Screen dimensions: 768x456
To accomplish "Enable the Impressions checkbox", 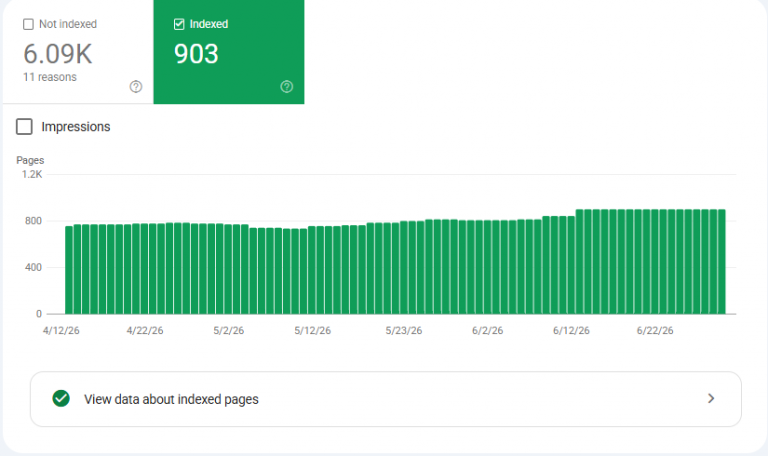I will click(x=24, y=126).
